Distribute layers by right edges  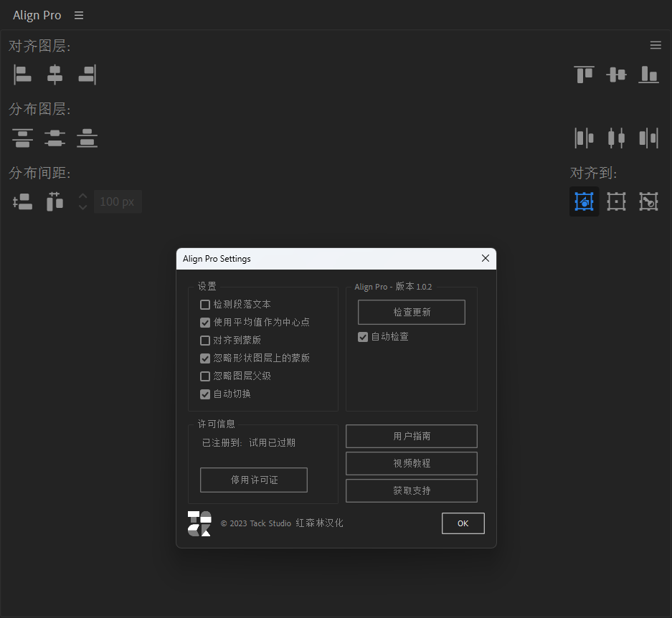click(648, 138)
